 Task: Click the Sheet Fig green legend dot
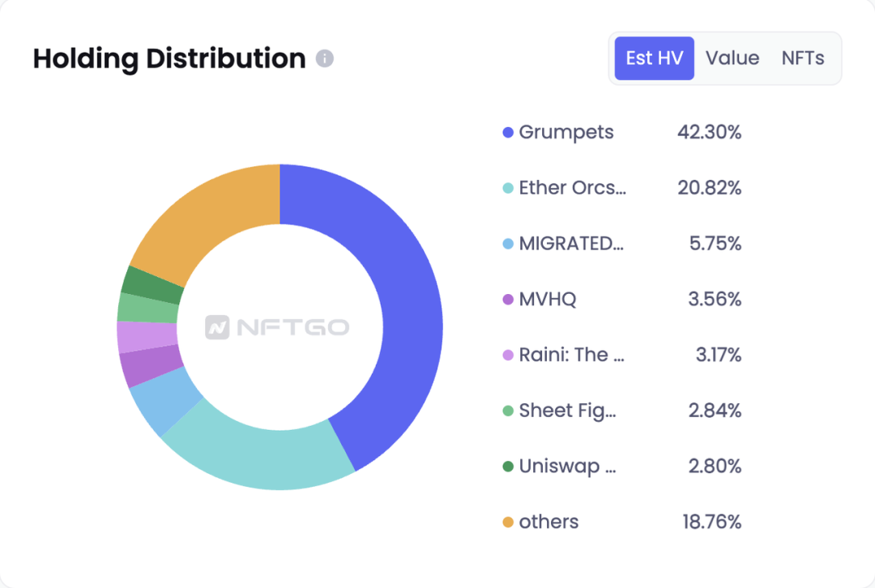508,411
